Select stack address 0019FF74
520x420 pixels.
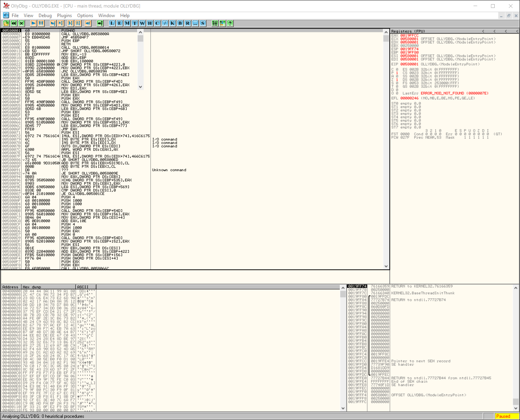coord(357,286)
